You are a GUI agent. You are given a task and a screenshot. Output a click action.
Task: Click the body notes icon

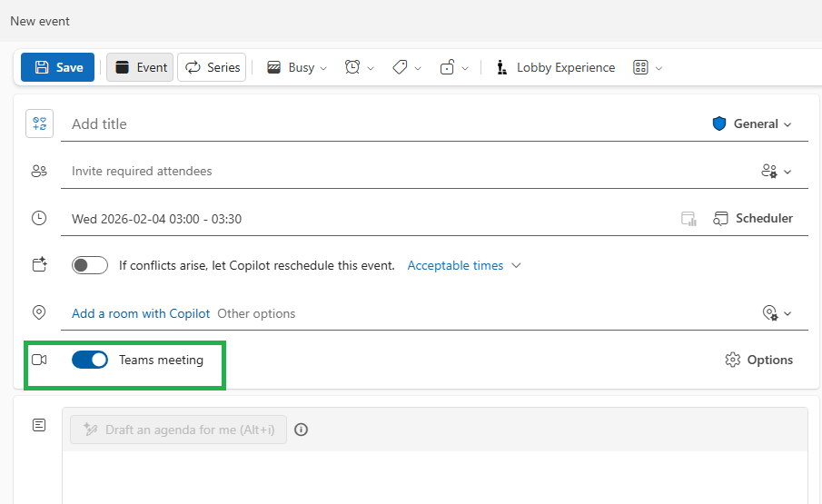[x=39, y=425]
